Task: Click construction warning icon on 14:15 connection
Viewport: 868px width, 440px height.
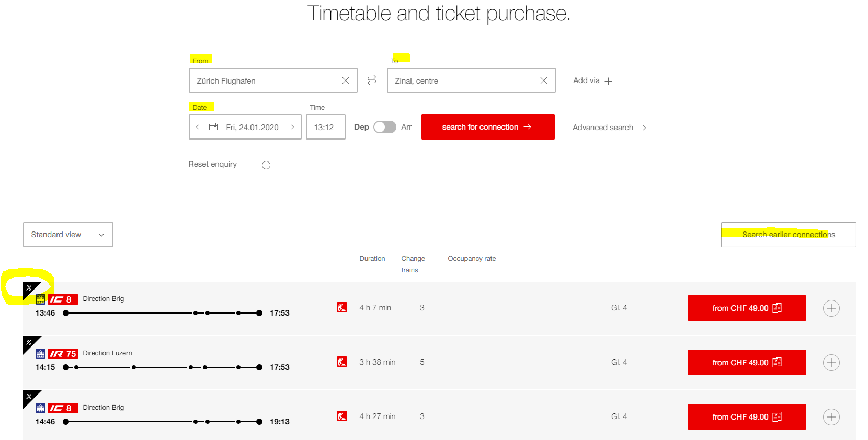Action: click(x=342, y=362)
